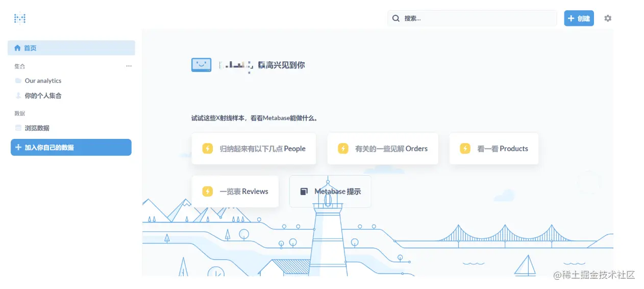The width and height of the screenshot is (644, 289).
Task: Click the person icon beside 你的个人集合
Action: (x=18, y=95)
